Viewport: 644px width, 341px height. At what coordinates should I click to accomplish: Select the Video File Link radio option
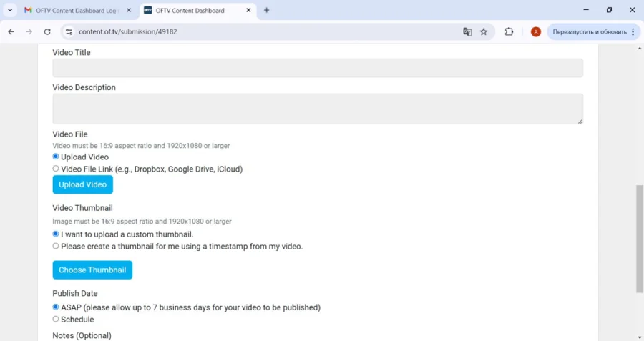coord(56,169)
